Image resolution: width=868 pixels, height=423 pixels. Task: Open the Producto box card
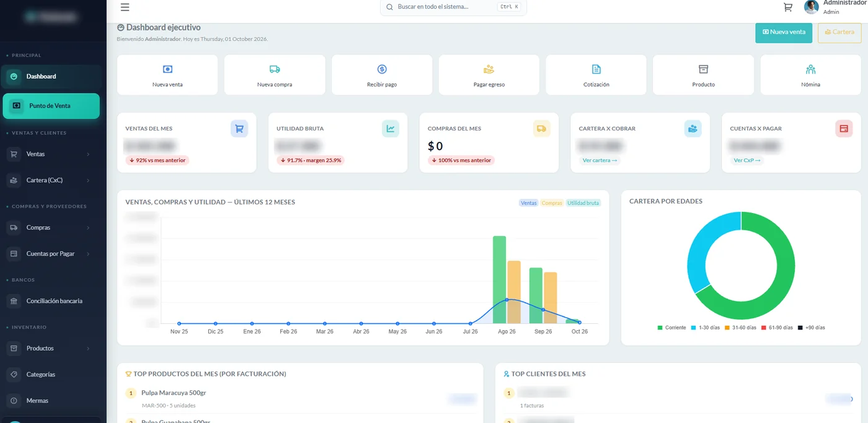pos(703,75)
